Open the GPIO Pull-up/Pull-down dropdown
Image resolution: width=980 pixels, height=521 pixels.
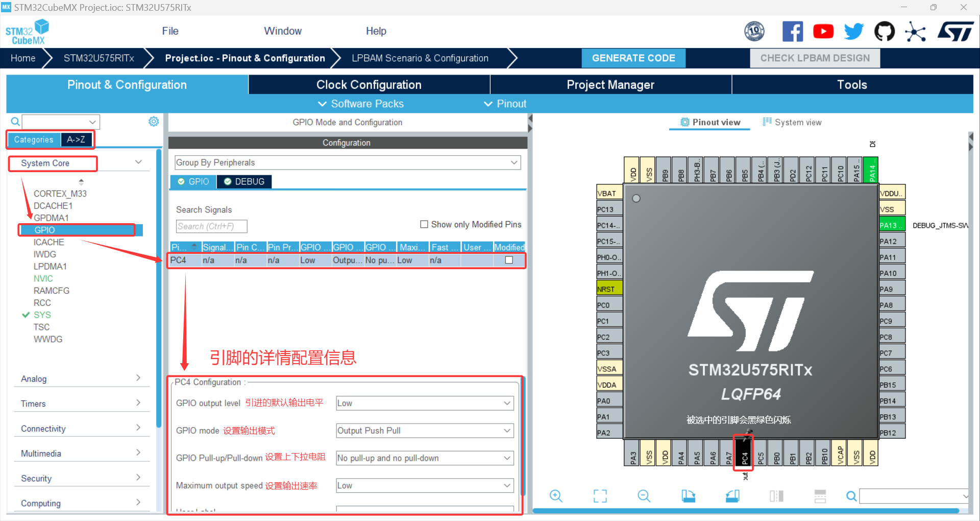pos(425,458)
